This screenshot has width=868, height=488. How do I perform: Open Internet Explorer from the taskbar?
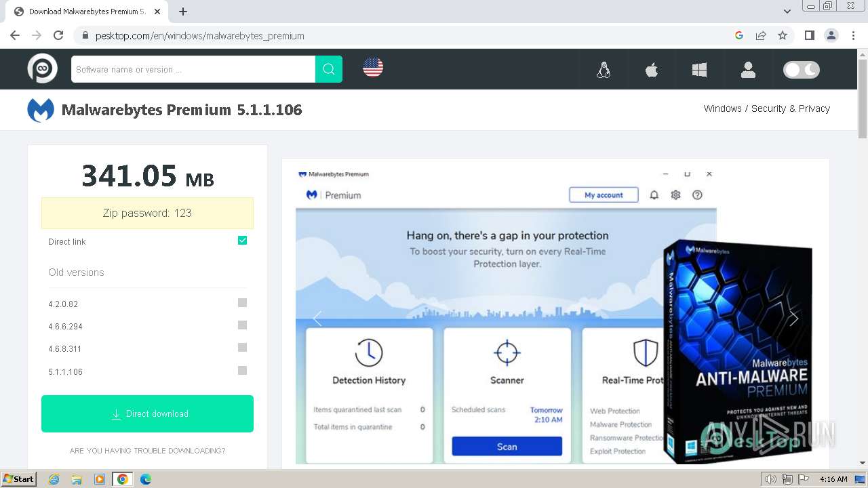coord(54,479)
